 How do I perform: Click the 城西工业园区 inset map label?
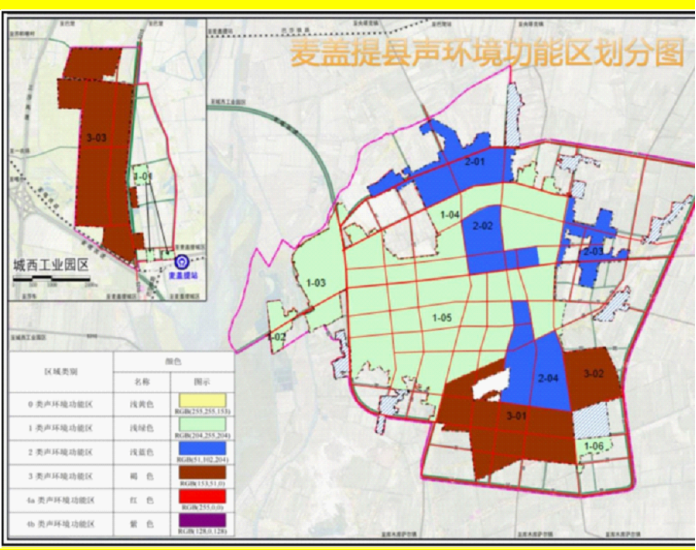51,266
